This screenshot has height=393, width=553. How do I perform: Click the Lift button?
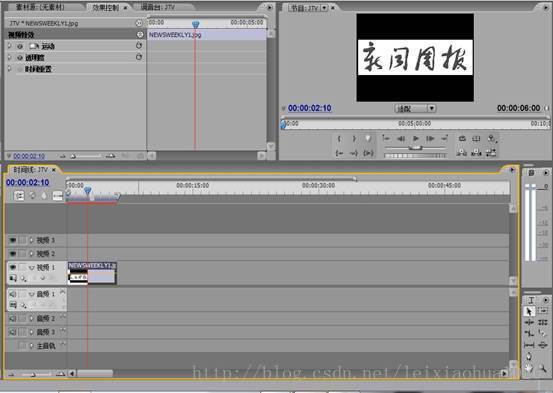tap(462, 153)
